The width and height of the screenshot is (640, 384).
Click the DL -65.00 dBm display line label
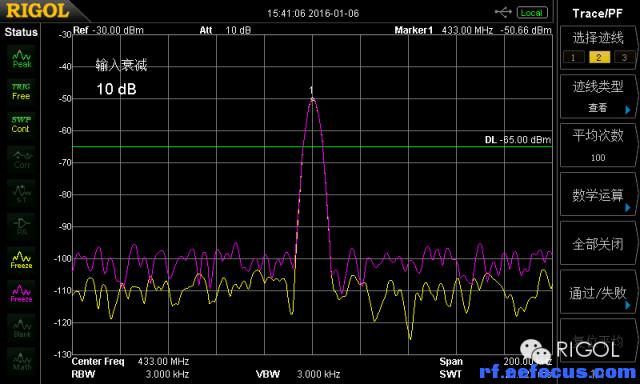click(x=518, y=140)
